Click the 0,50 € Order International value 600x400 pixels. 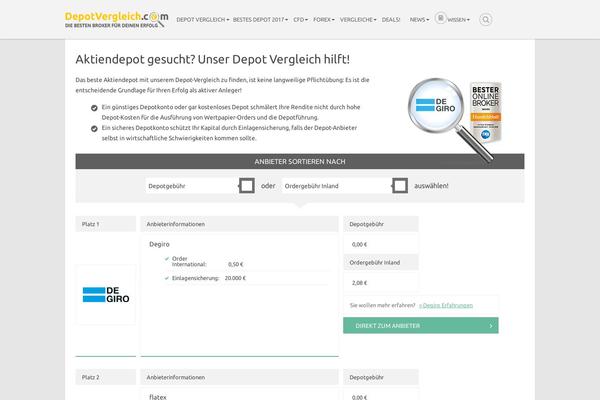tap(235, 264)
